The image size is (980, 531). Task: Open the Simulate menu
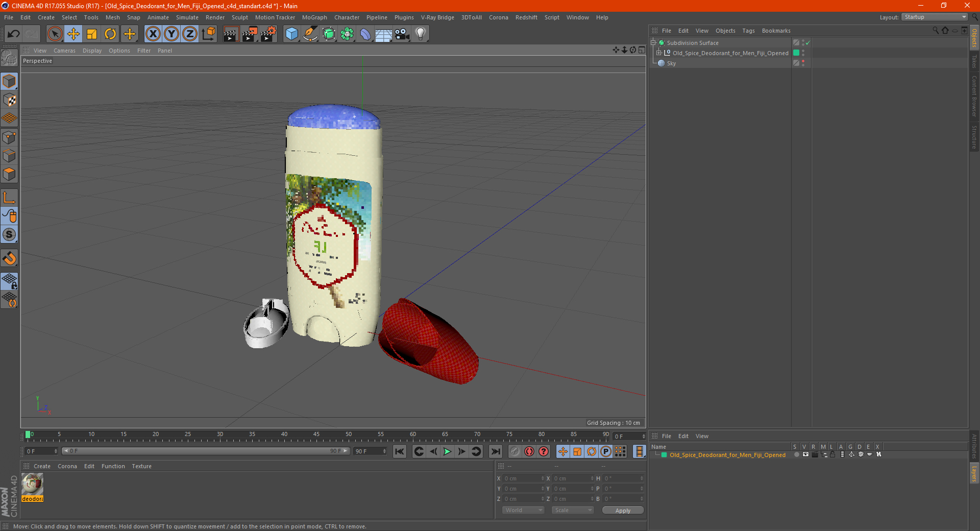[187, 17]
